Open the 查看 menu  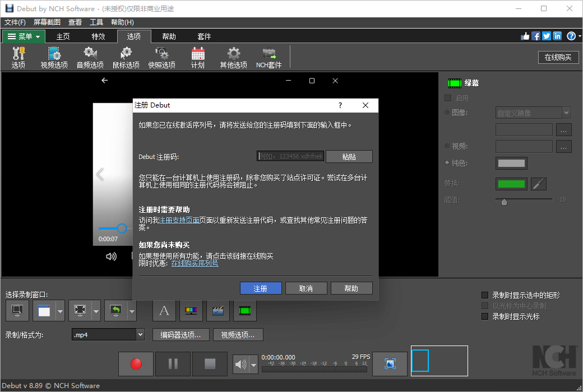[75, 22]
